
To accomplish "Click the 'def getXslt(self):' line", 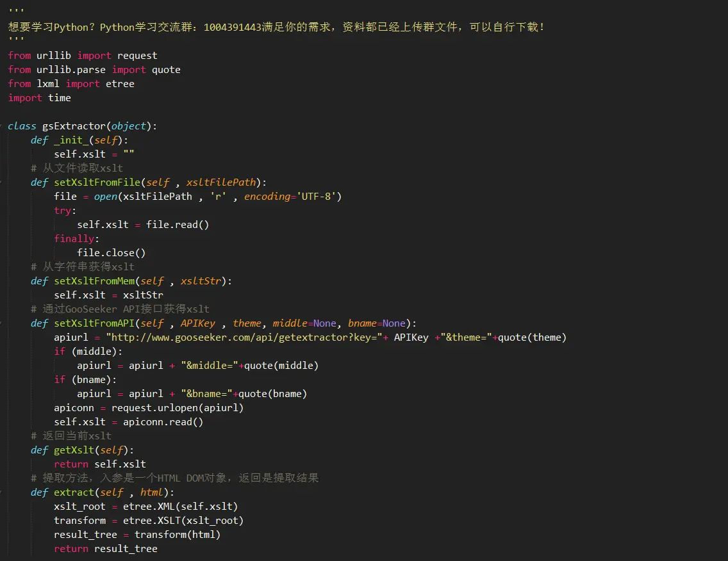I will coord(82,450).
